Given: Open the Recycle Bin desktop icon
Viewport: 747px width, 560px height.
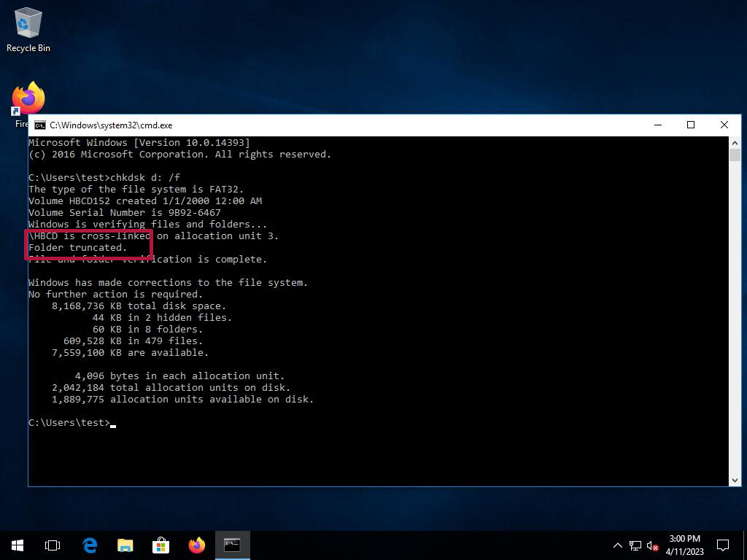Looking at the screenshot, I should 28,29.
